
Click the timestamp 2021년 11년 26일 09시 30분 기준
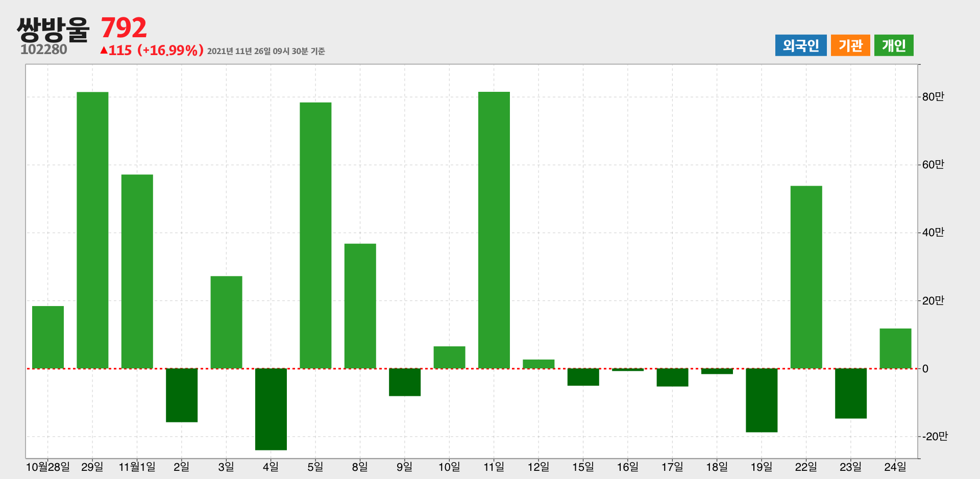[266, 51]
